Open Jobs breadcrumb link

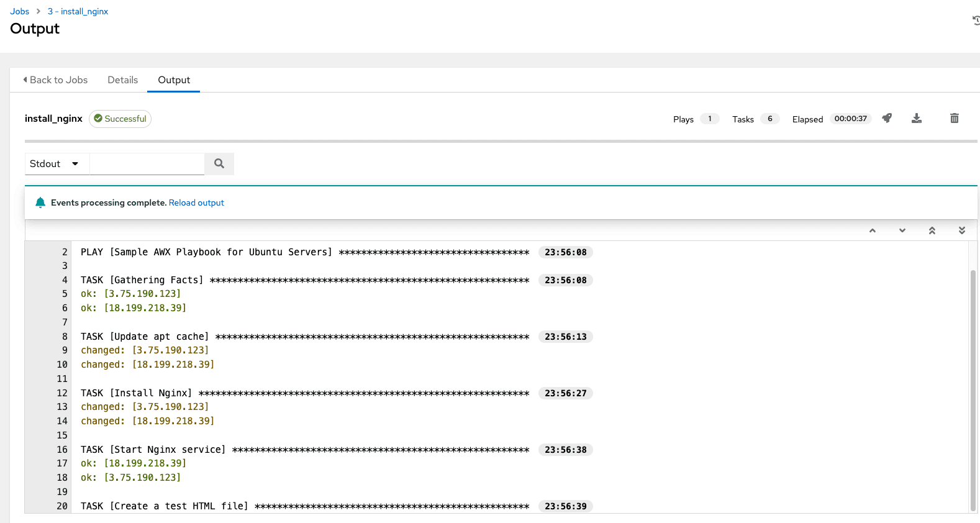(x=20, y=11)
